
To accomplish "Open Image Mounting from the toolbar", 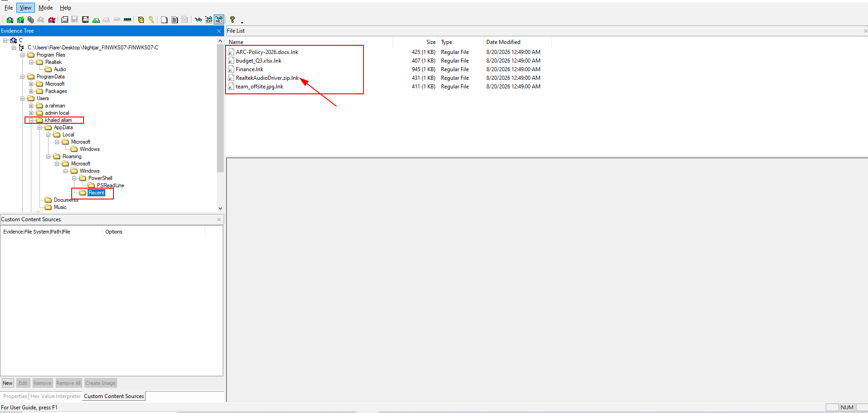I will [30, 20].
